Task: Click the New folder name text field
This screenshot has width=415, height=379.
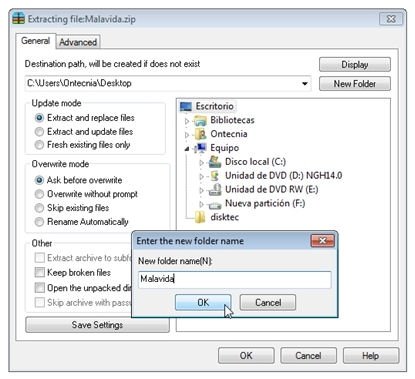Action: (x=235, y=279)
